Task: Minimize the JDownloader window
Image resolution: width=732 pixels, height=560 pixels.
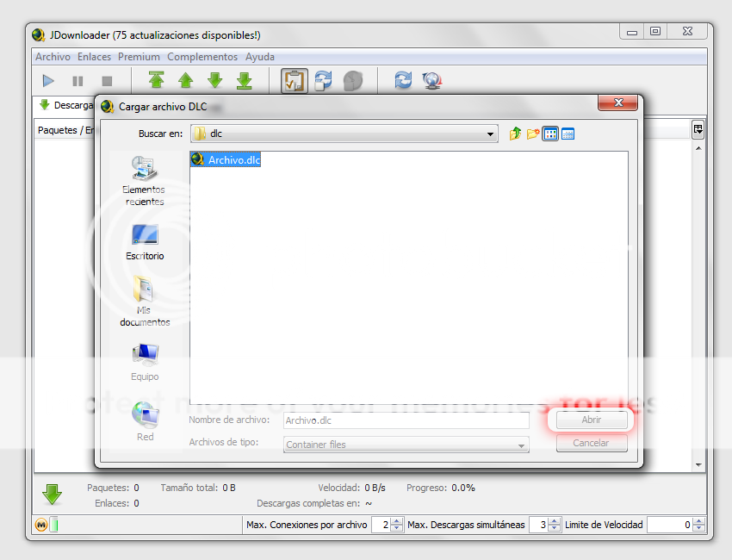Action: (631, 32)
